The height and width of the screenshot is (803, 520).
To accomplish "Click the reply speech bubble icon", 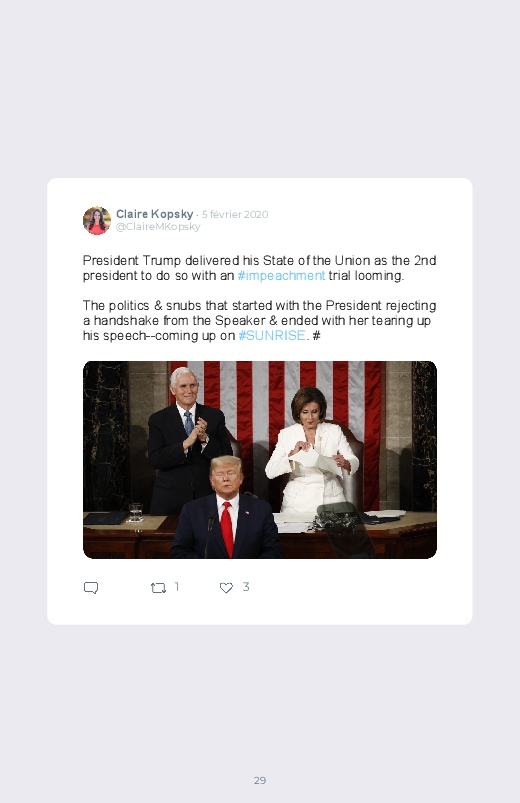I will click(x=91, y=587).
